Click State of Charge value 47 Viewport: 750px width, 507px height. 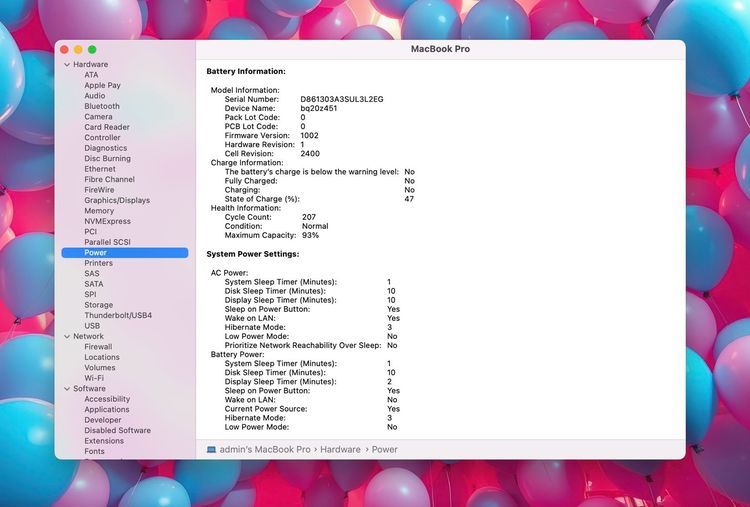[409, 199]
